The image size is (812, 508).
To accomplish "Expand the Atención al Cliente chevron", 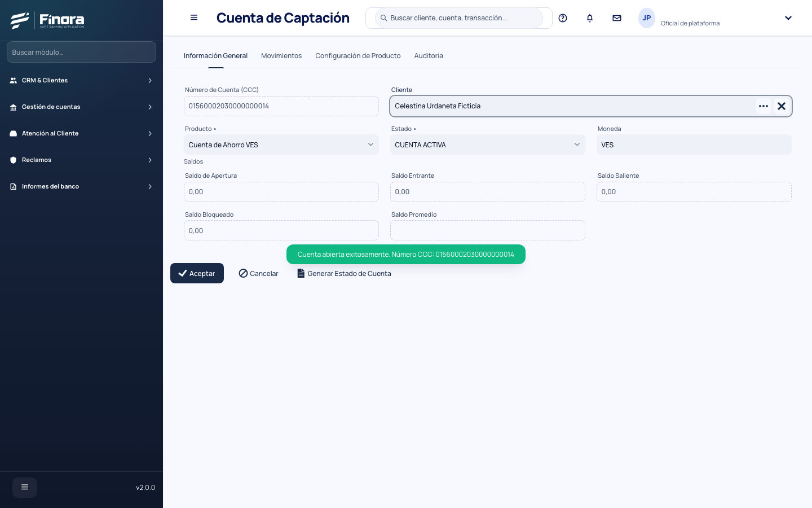I will point(150,134).
